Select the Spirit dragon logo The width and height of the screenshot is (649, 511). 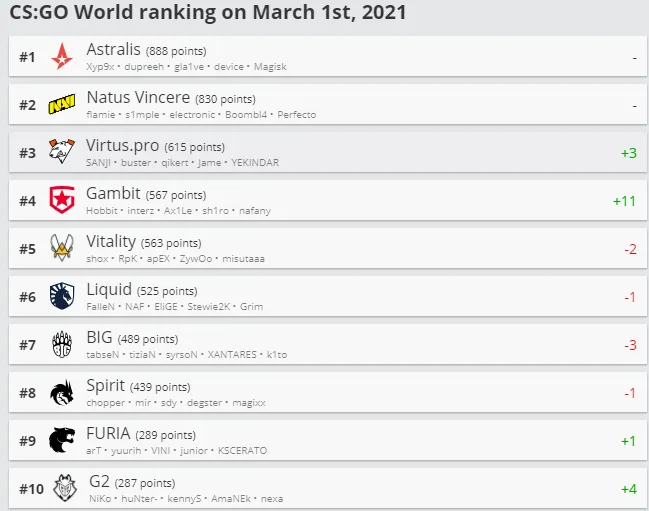62,393
